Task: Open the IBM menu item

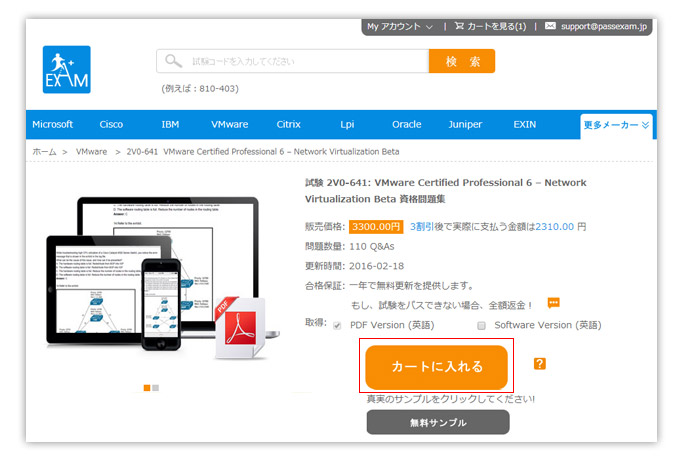Action: pyautogui.click(x=170, y=124)
